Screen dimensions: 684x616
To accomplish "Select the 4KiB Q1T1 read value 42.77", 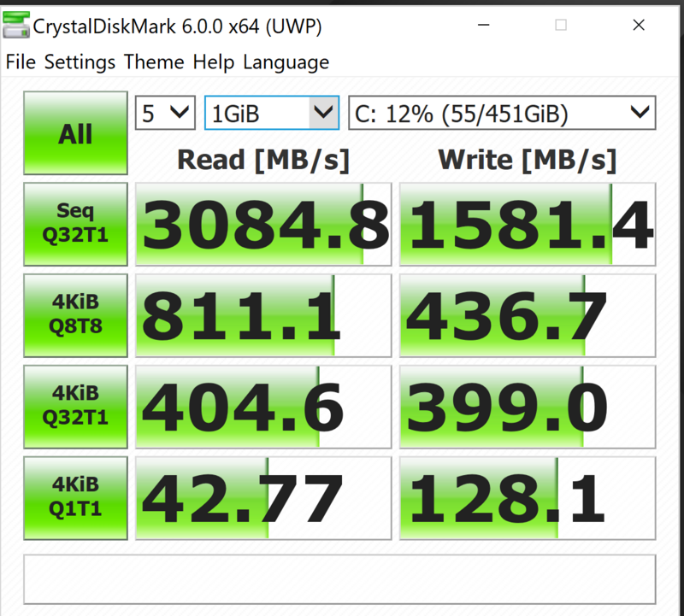I will (x=263, y=498).
